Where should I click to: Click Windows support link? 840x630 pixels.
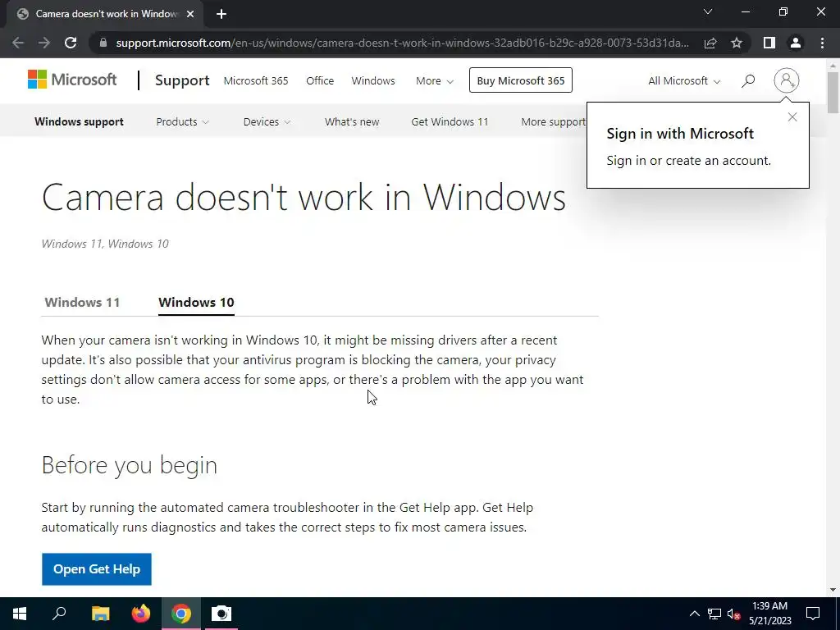79,121
